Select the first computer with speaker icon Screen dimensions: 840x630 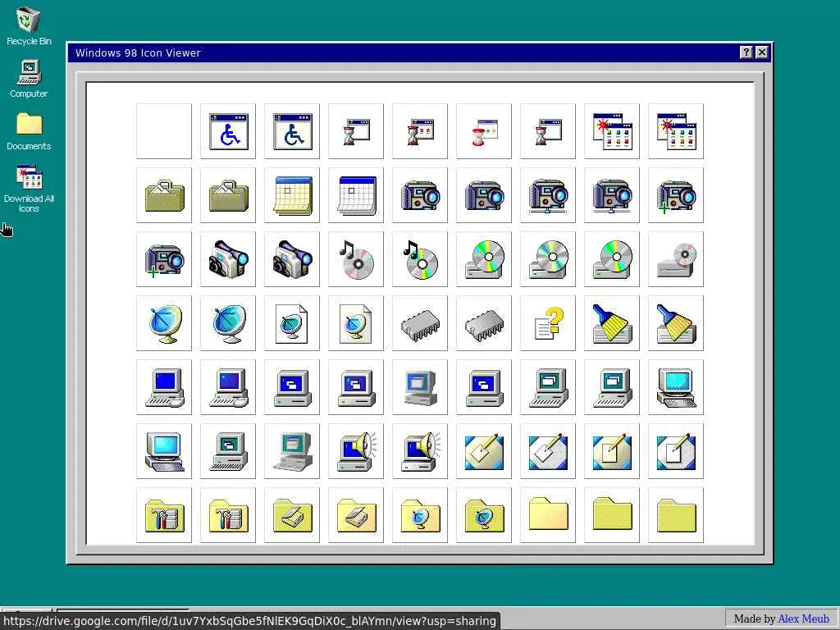pos(356,451)
